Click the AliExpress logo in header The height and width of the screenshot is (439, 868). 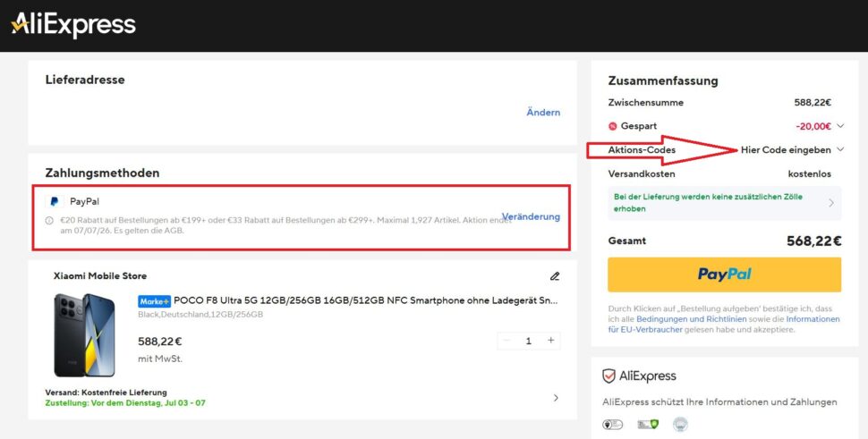[73, 25]
